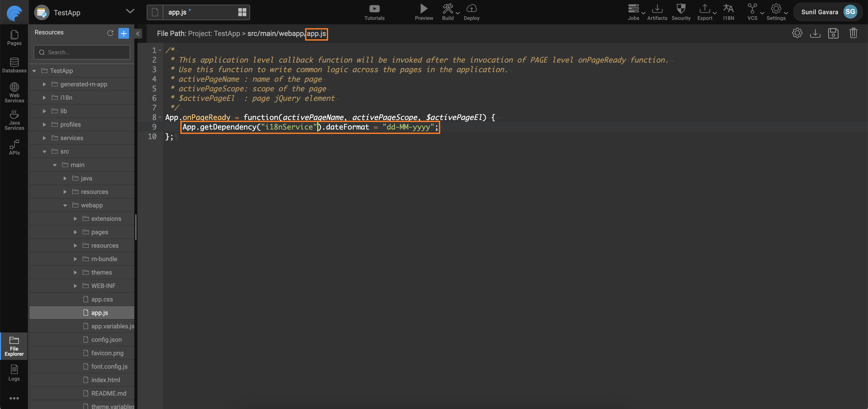Open the TestApp project dropdown chevron
This screenshot has width=868, height=409.
coord(130,12)
